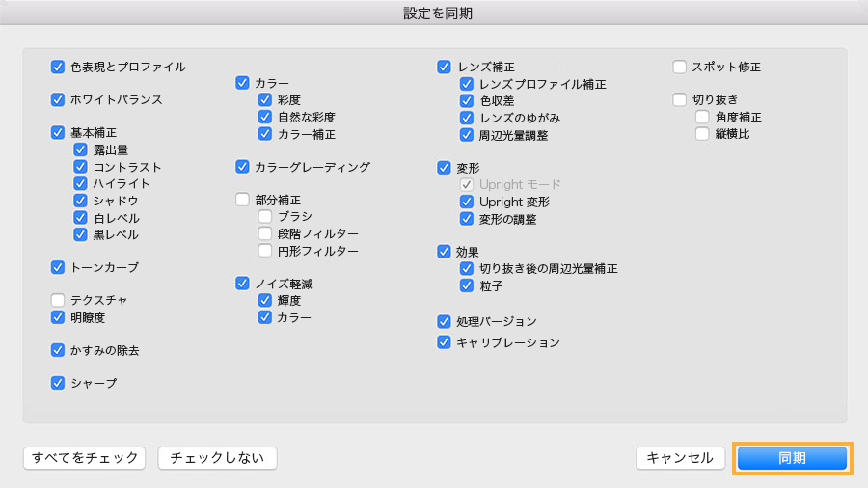The image size is (868, 488).
Task: Enable the テクスチャ checkbox
Action: [58, 300]
